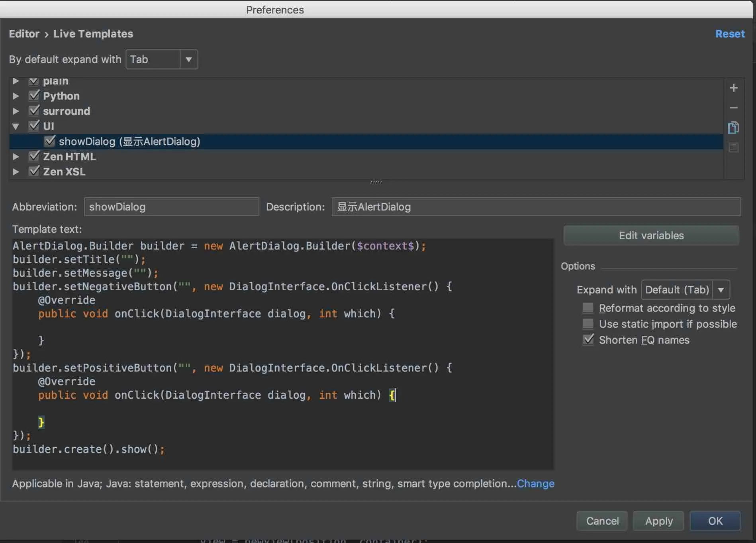The width and height of the screenshot is (756, 543).
Task: Select the Zen XSL group
Action: 64,172
